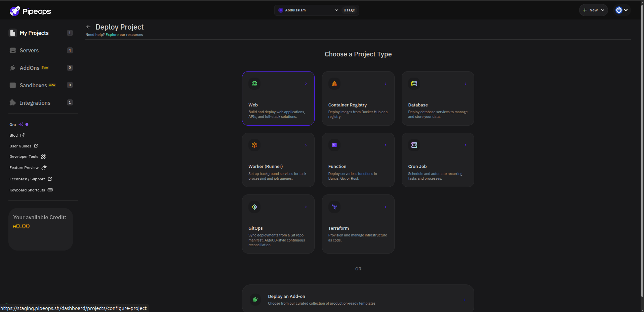Click the Container Registry orange cubes icon
Viewport: 644px width, 312px height.
(334, 84)
